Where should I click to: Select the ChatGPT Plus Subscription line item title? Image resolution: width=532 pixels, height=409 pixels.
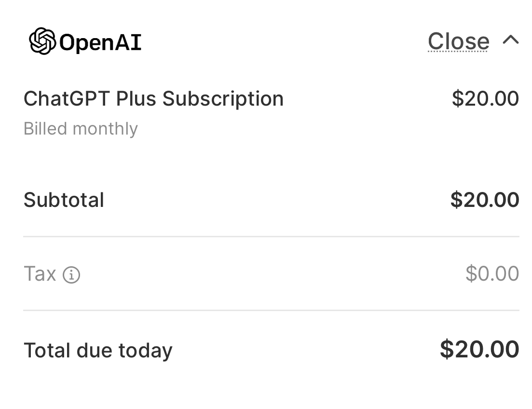[153, 99]
